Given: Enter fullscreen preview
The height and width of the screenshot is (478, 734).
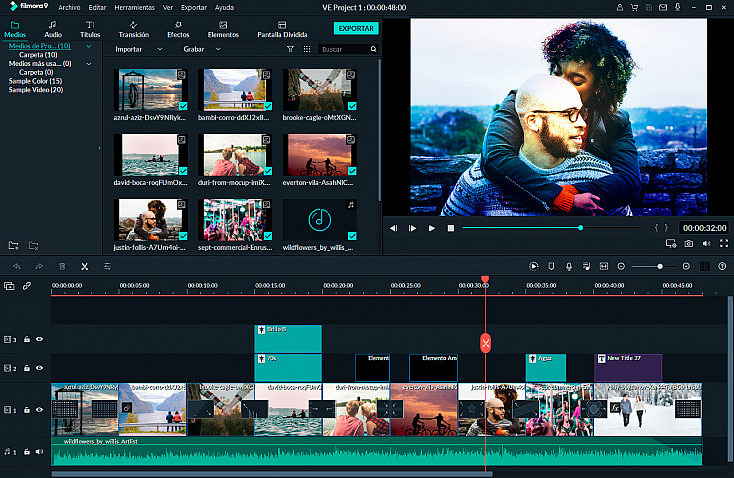Looking at the screenshot, I should [724, 243].
